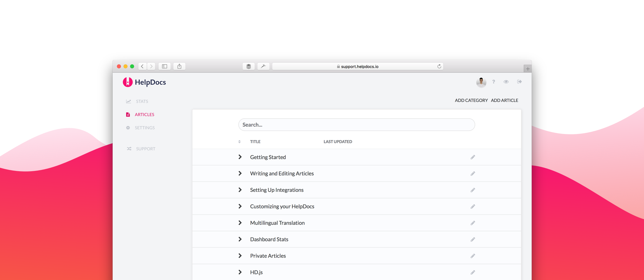Click the ADD ARTICLE button
Screen dimensions: 644x280
pyautogui.click(x=505, y=100)
